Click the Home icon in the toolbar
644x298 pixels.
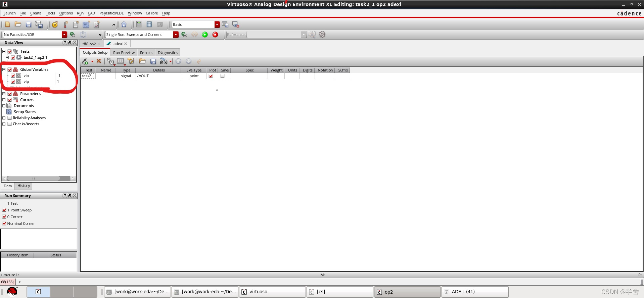pos(124,24)
